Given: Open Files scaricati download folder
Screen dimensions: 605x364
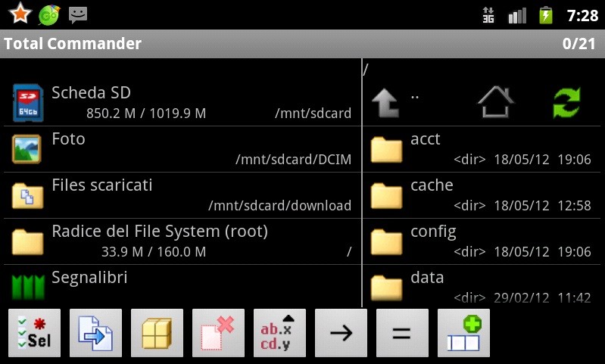Looking at the screenshot, I should coord(182,195).
